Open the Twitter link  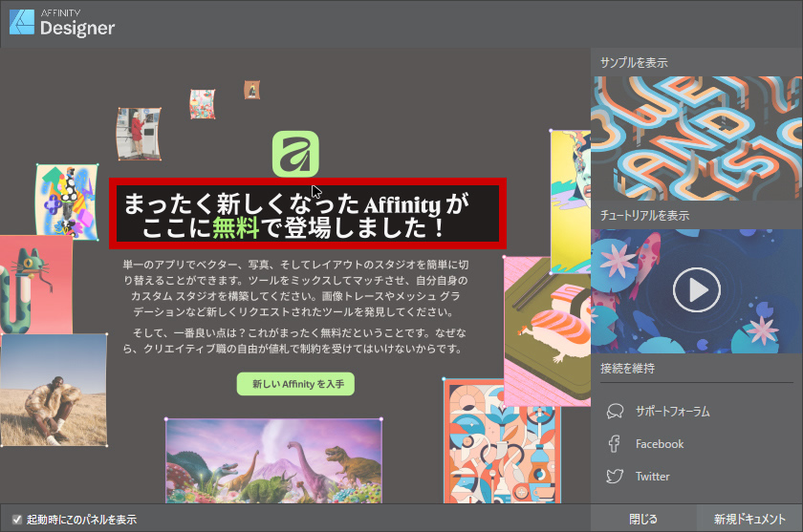pyautogui.click(x=652, y=477)
